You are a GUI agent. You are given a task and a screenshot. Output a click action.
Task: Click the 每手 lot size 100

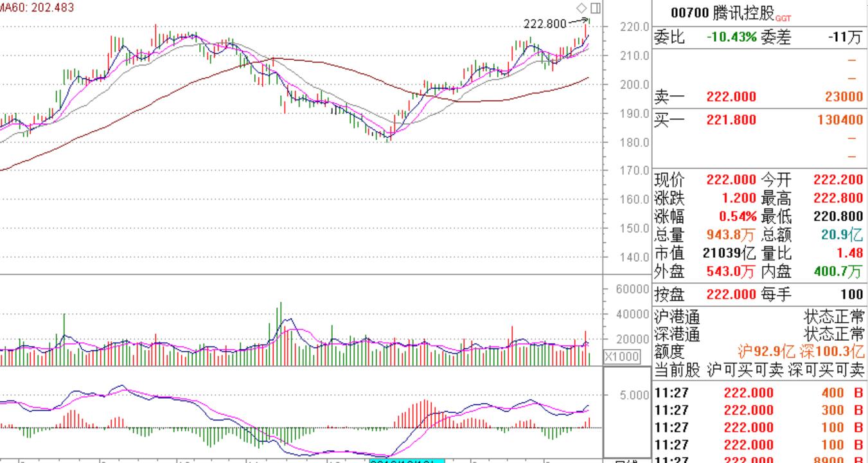tap(852, 295)
